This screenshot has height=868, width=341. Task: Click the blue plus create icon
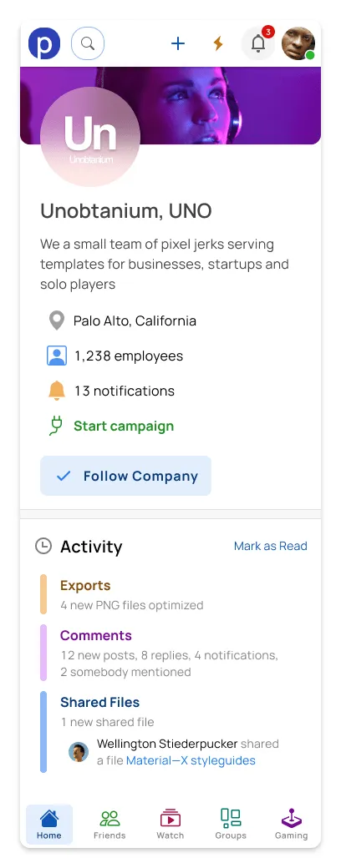click(x=178, y=43)
